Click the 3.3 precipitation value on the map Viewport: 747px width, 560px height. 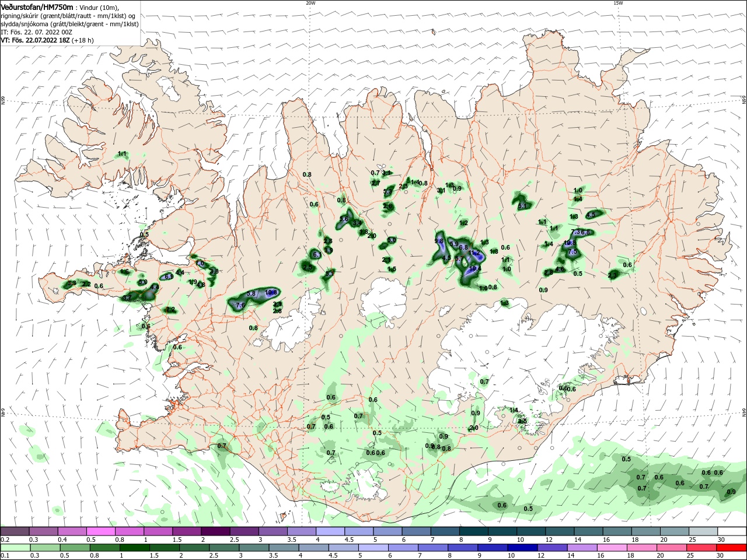72,283
